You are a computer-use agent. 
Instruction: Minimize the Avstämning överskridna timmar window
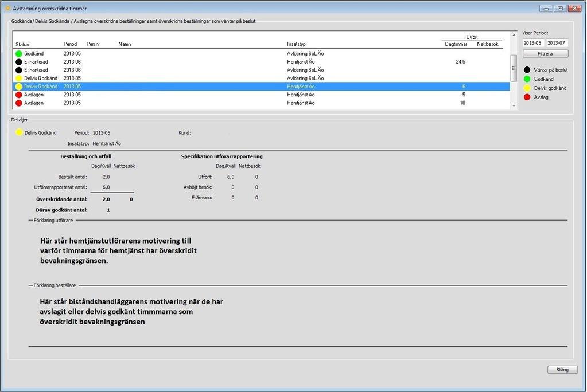[x=546, y=8]
